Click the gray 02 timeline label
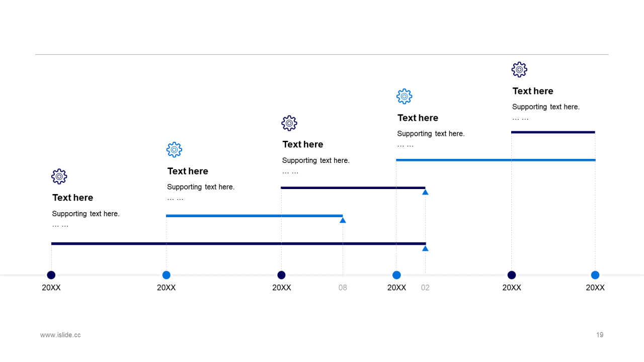The height and width of the screenshot is (362, 644). click(x=425, y=288)
